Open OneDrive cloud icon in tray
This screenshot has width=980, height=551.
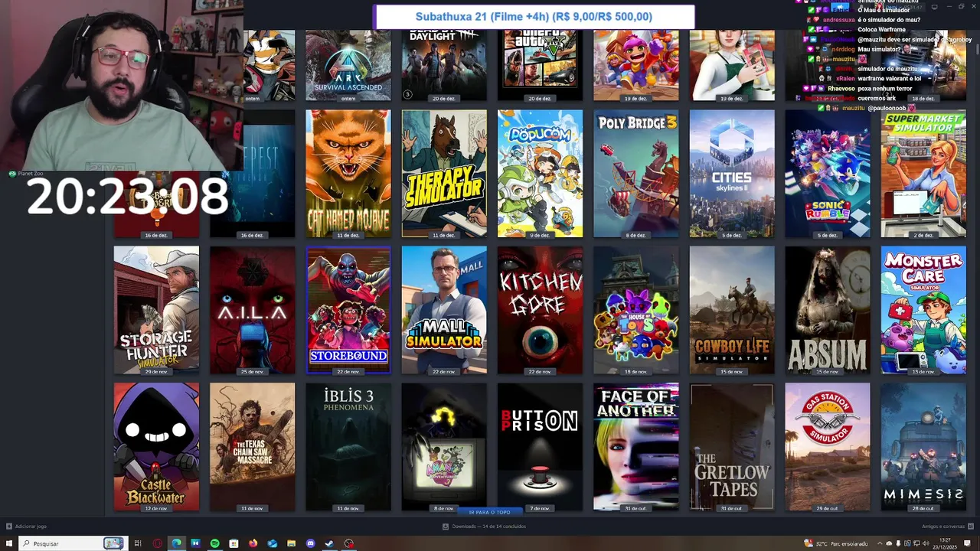pos(889,543)
